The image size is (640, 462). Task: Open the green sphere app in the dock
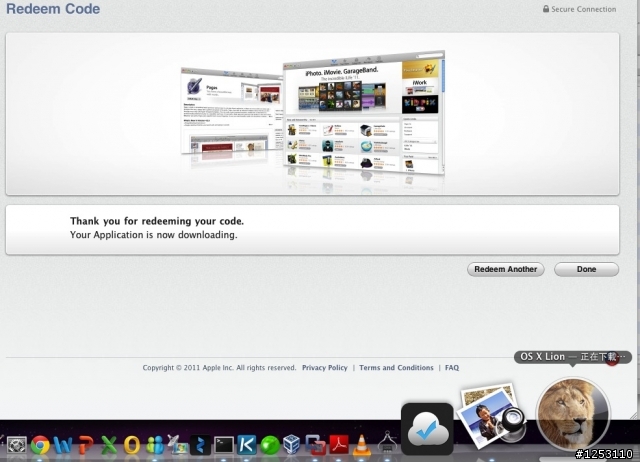[x=269, y=445]
